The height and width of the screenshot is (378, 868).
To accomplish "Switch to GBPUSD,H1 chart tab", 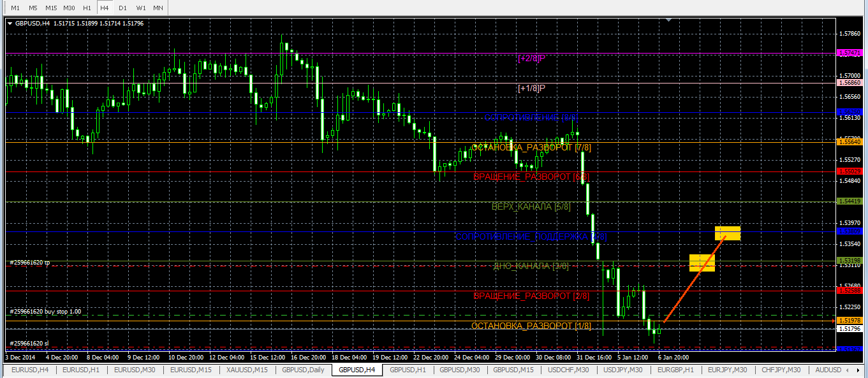I will (408, 370).
